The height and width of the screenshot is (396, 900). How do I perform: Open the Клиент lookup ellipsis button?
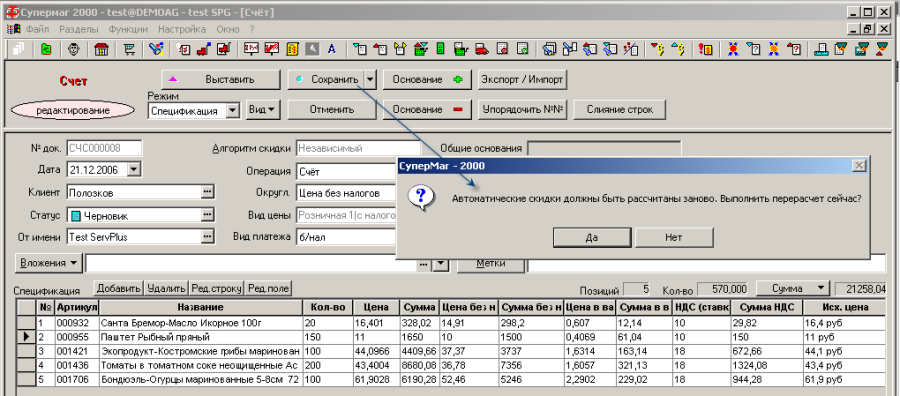207,192
